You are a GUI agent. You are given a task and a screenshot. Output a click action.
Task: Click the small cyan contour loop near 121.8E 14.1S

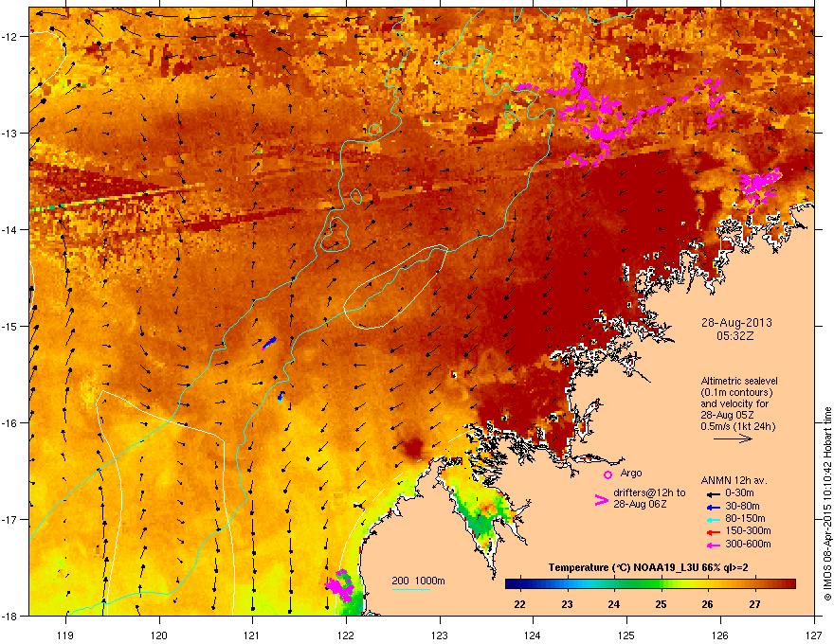pos(335,234)
